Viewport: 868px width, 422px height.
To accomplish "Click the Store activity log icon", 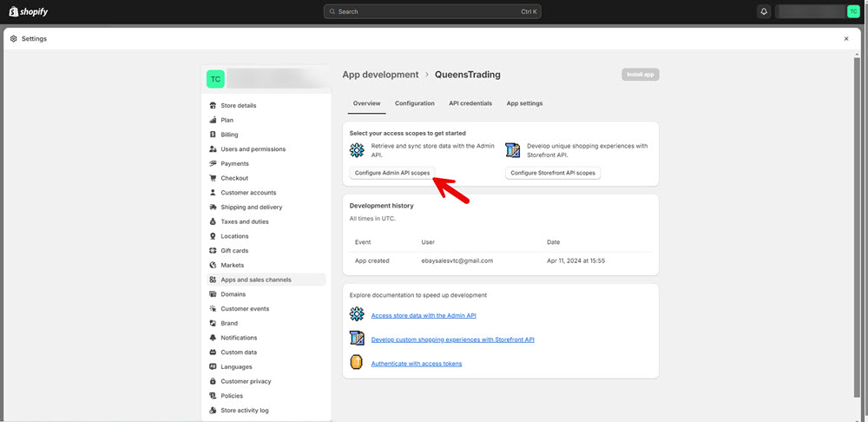I will (213, 411).
